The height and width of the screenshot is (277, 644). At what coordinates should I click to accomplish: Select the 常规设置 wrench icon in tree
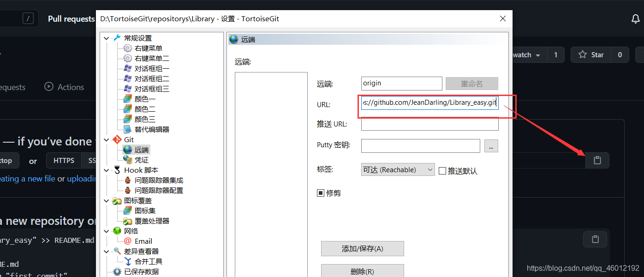coord(117,38)
